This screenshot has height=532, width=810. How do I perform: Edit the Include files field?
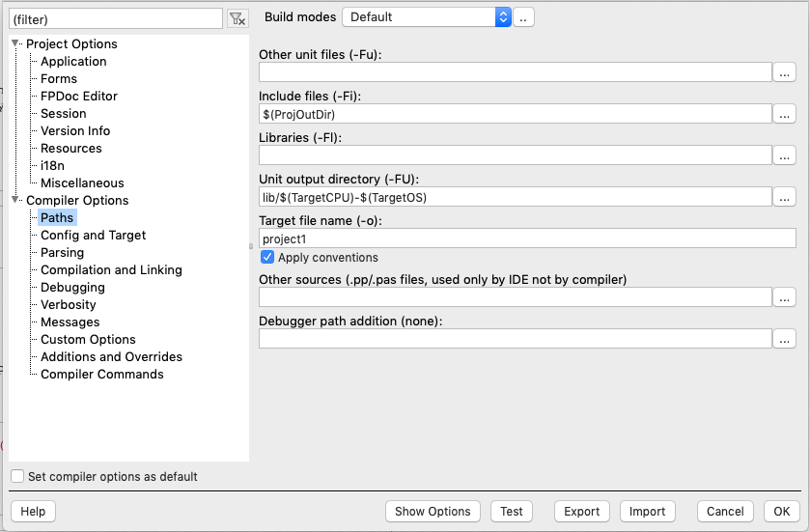[x=515, y=114]
